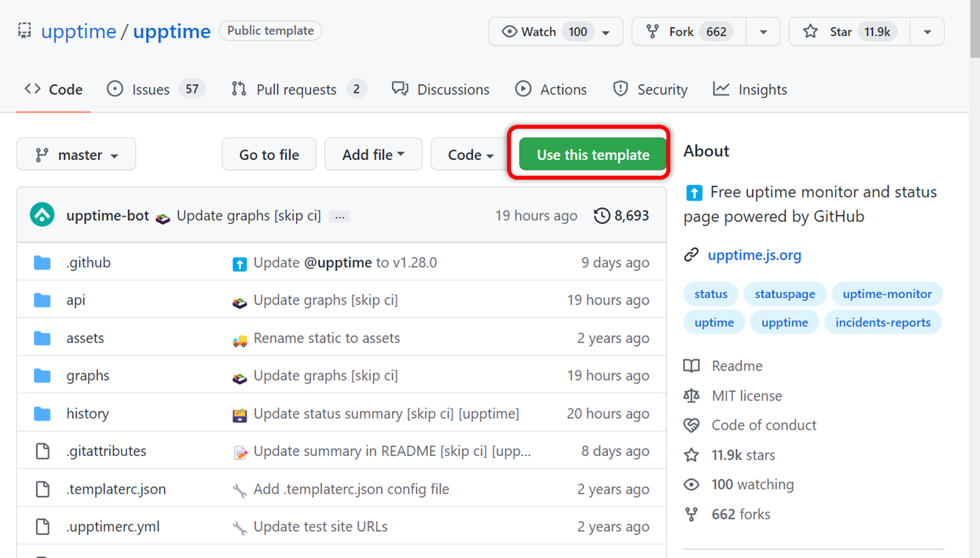Open the upptime-bot author link

108,216
